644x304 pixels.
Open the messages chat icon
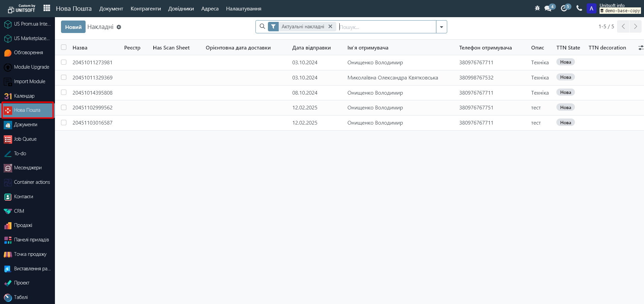pyautogui.click(x=548, y=8)
